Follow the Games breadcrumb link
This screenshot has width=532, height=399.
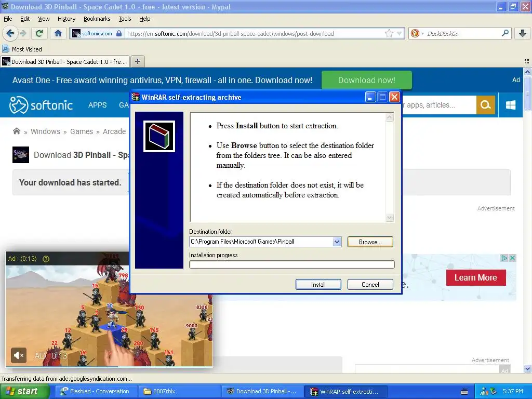pos(82,131)
